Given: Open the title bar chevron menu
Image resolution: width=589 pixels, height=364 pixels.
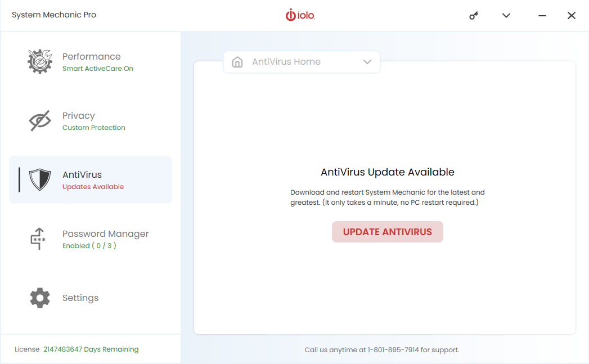Looking at the screenshot, I should [x=506, y=15].
